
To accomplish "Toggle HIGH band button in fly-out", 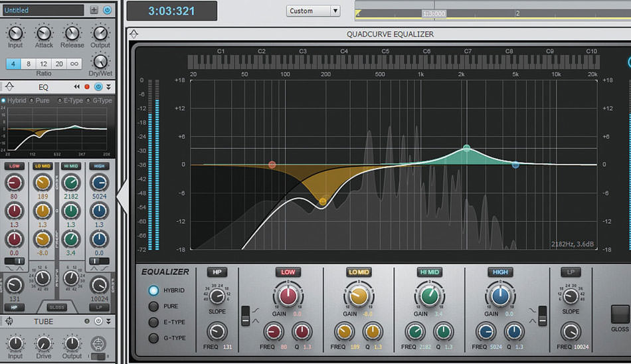I will [x=500, y=272].
